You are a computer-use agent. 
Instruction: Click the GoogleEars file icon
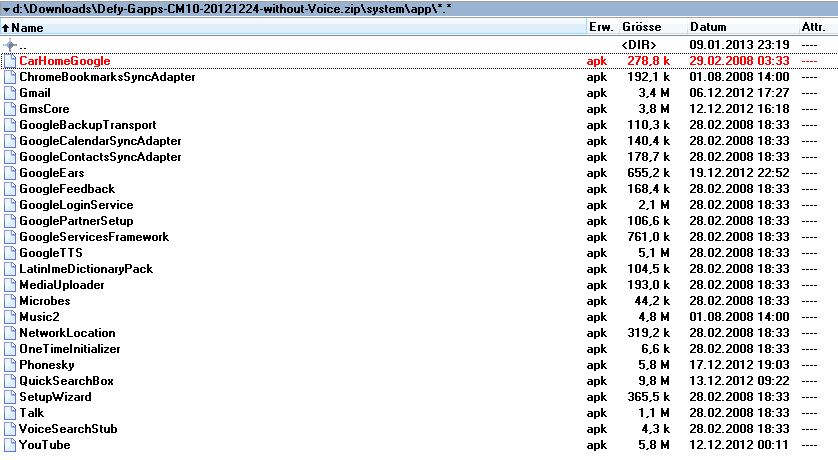10,173
